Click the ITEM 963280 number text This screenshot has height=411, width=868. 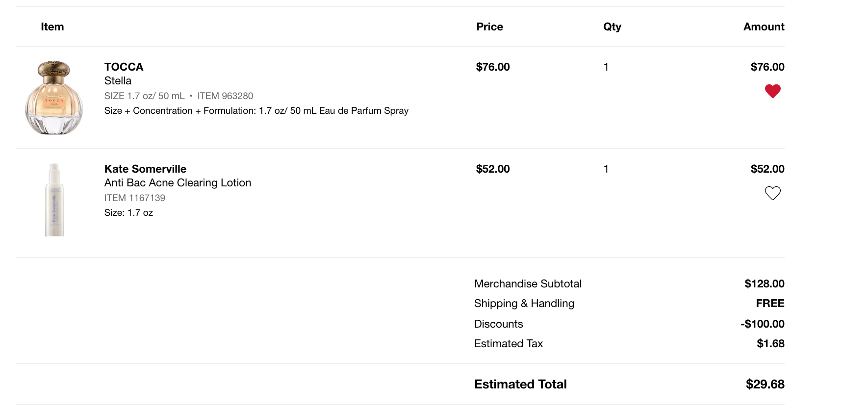(x=225, y=96)
